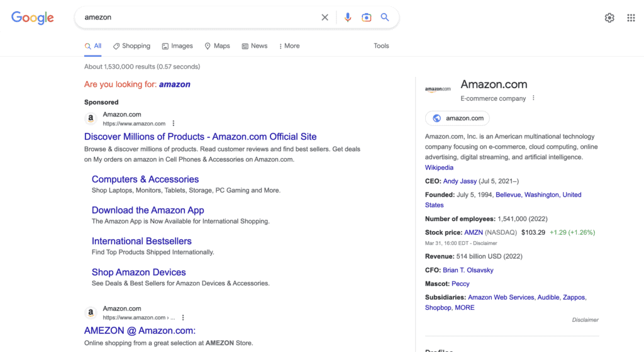Open settings gear icon
Screen dimensions: 644x352
(x=609, y=18)
